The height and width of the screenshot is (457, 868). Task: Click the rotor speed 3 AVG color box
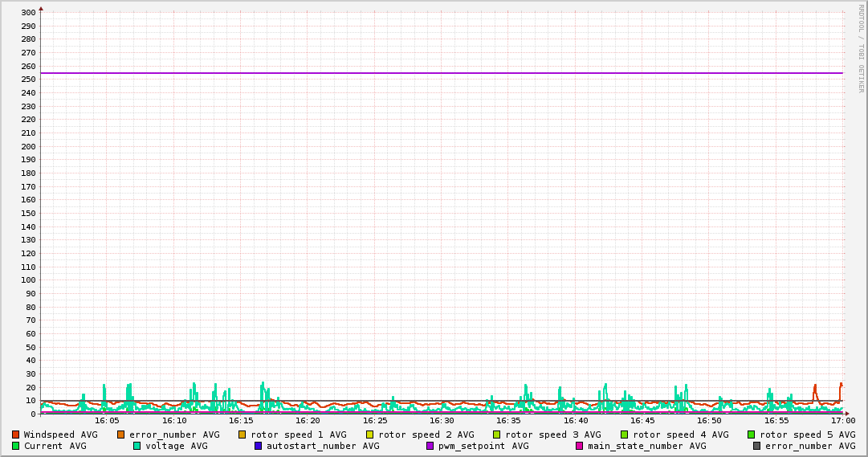[x=497, y=435]
